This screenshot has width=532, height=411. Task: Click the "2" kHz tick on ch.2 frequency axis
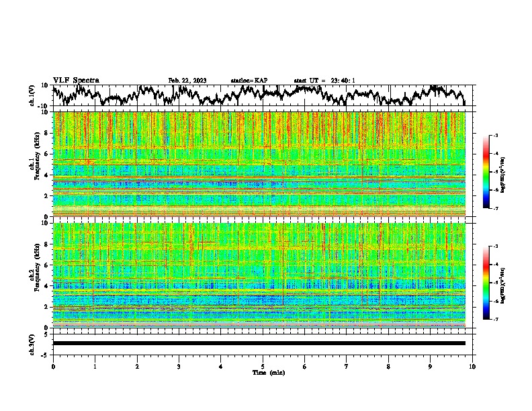pyautogui.click(x=47, y=307)
